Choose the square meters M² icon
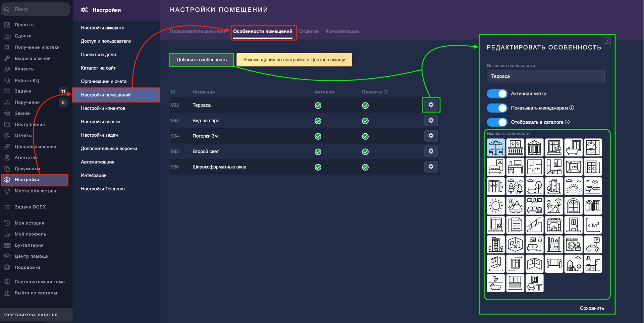This screenshot has width=644, height=323. click(593, 225)
